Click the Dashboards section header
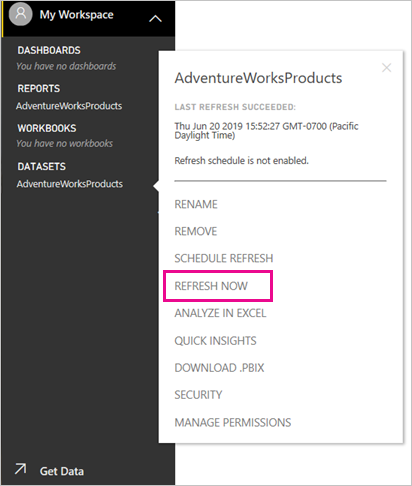The height and width of the screenshot is (486, 412). [49, 50]
